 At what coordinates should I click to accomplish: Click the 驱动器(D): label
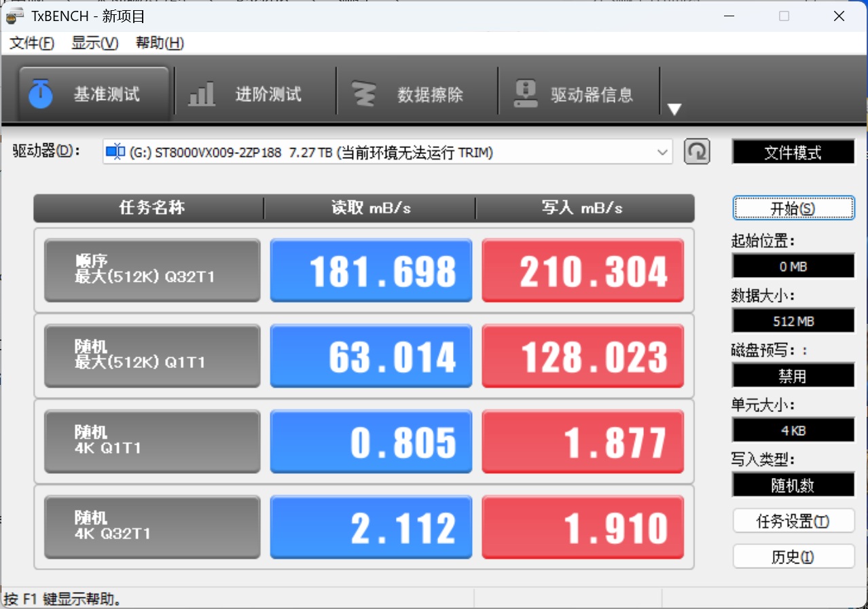(x=47, y=151)
